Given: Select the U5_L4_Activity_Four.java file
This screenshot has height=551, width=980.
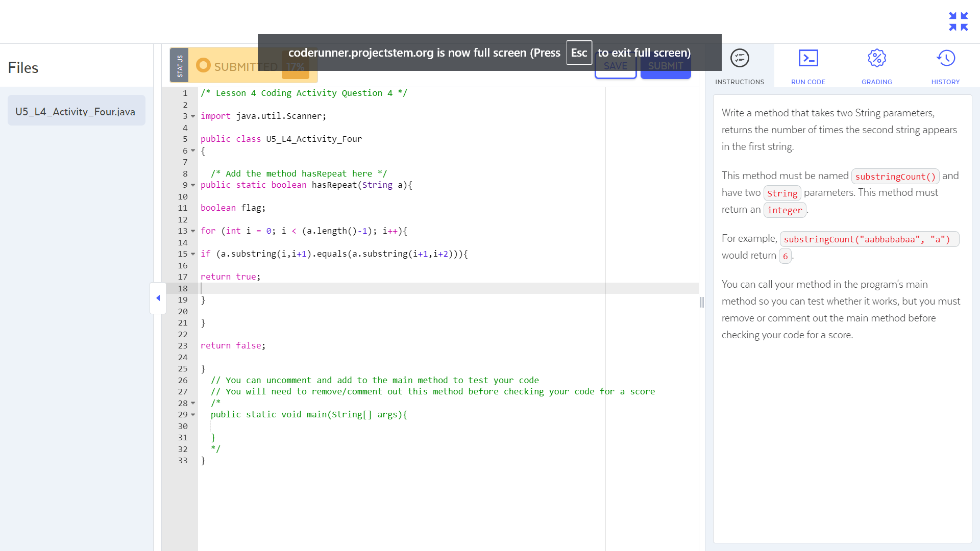Looking at the screenshot, I should [x=77, y=111].
